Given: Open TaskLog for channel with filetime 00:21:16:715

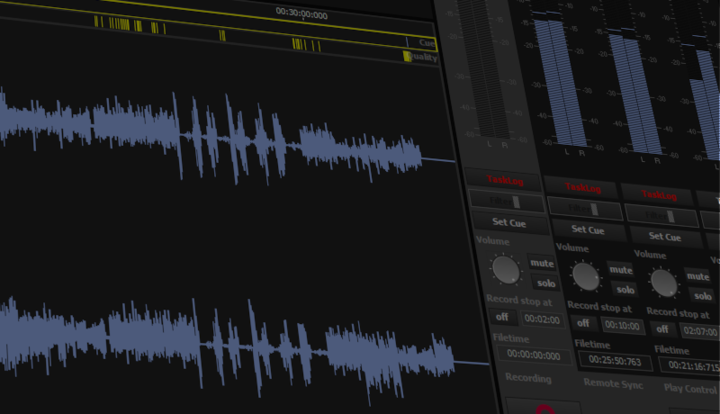Looking at the screenshot, I should (x=658, y=195).
